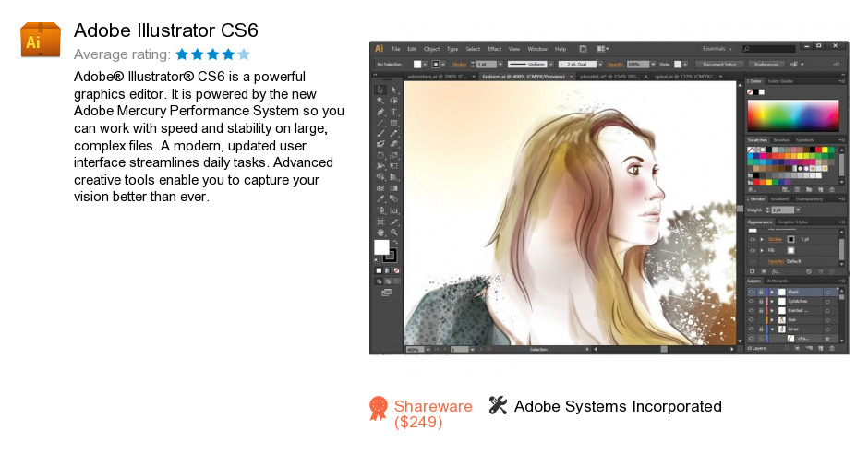The width and height of the screenshot is (868, 455).
Task: Select the Eraser tool
Action: 394,143
